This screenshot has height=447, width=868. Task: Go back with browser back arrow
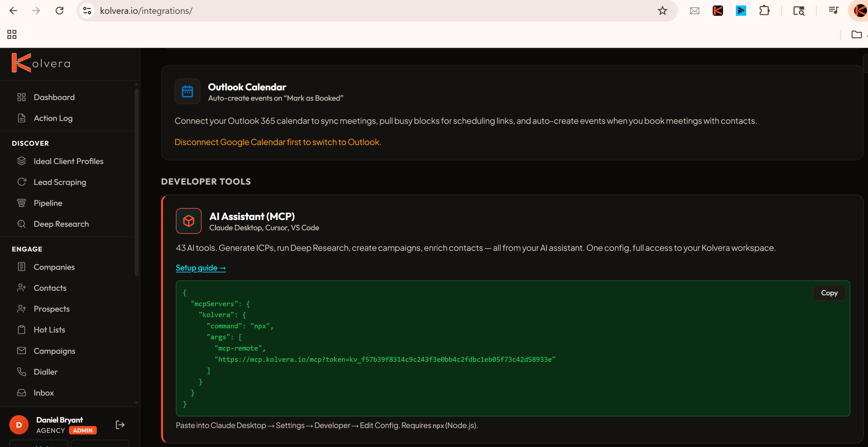[13, 11]
